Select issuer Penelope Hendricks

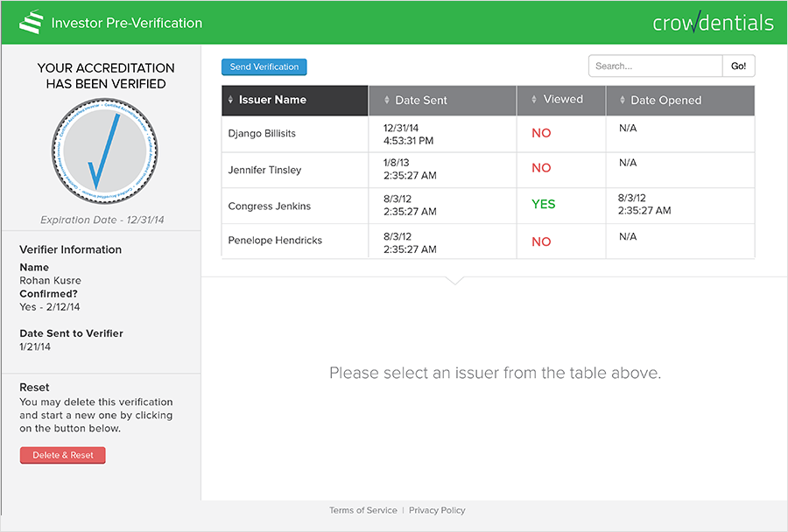(275, 240)
